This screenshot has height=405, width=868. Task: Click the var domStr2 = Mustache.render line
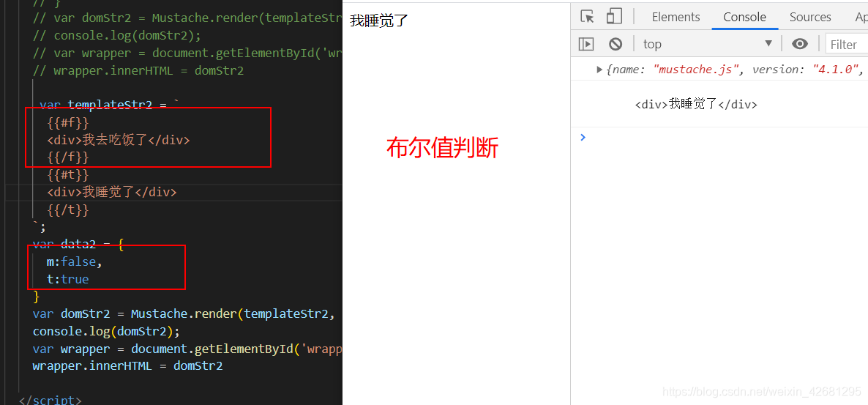coord(184,314)
